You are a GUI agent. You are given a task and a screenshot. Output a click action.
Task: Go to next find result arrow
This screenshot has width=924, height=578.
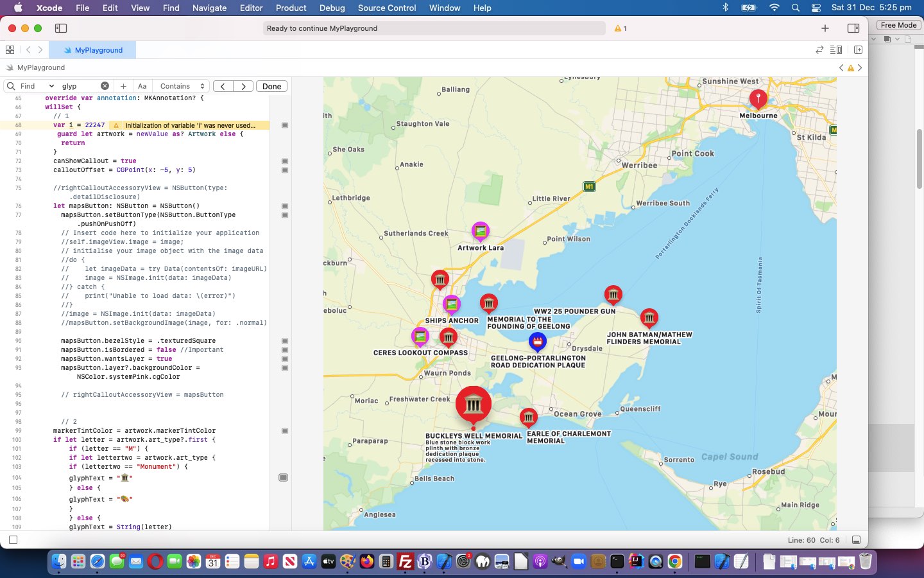(x=243, y=86)
